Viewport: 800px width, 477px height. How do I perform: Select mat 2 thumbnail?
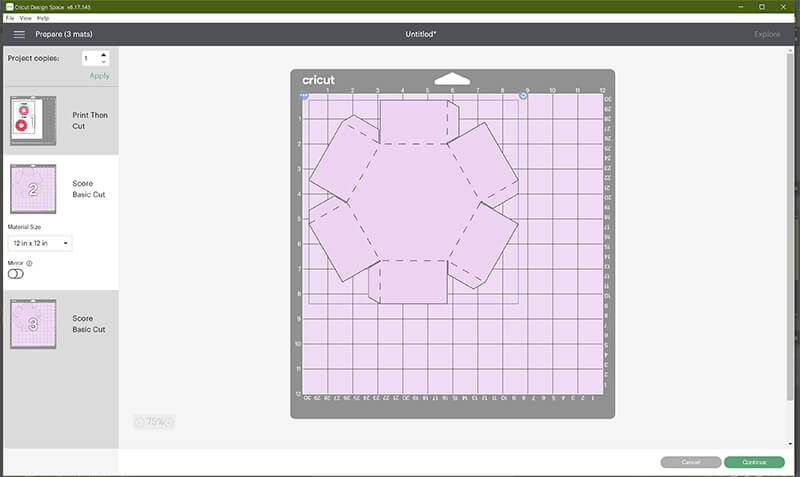[33, 189]
